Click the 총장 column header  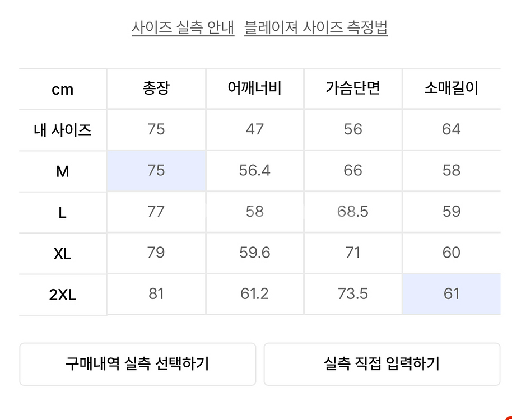coord(156,88)
